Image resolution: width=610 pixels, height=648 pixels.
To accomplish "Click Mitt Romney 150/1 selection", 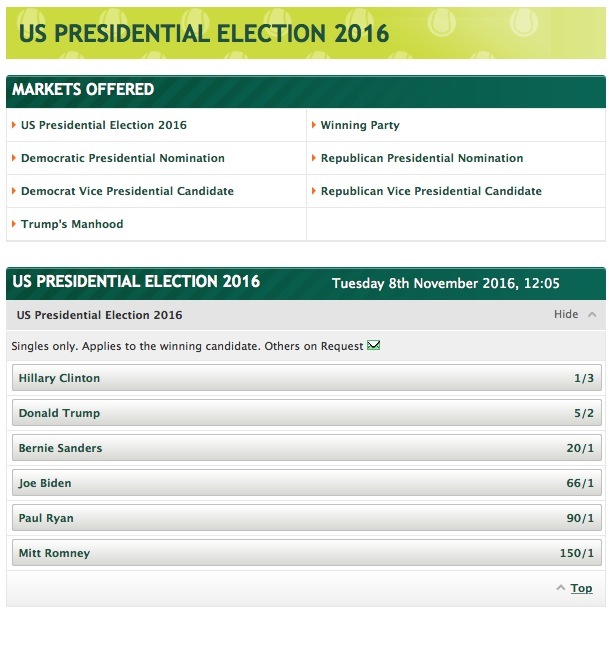I will point(306,553).
